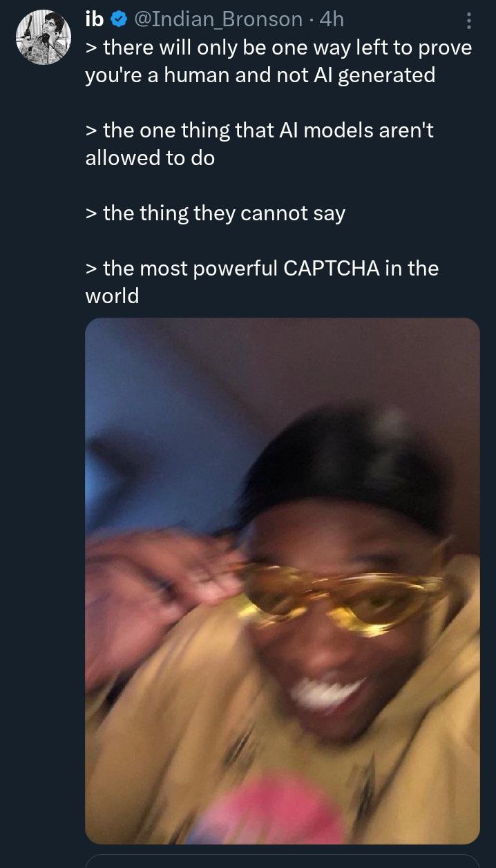The width and height of the screenshot is (496, 868).
Task: Click the word "CAPTCHA" in the tweet
Action: (332, 269)
